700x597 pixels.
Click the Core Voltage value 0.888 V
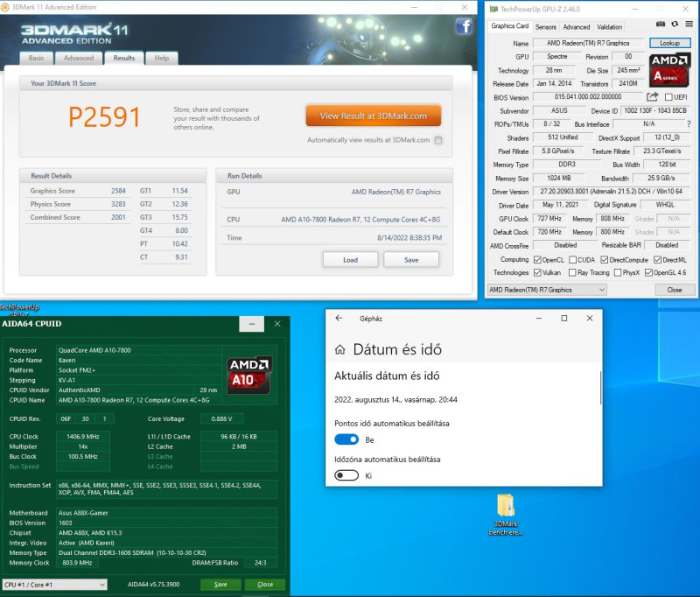221,418
